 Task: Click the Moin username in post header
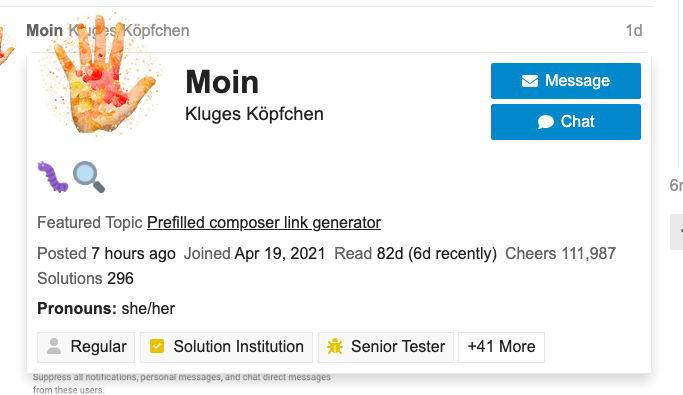(44, 30)
